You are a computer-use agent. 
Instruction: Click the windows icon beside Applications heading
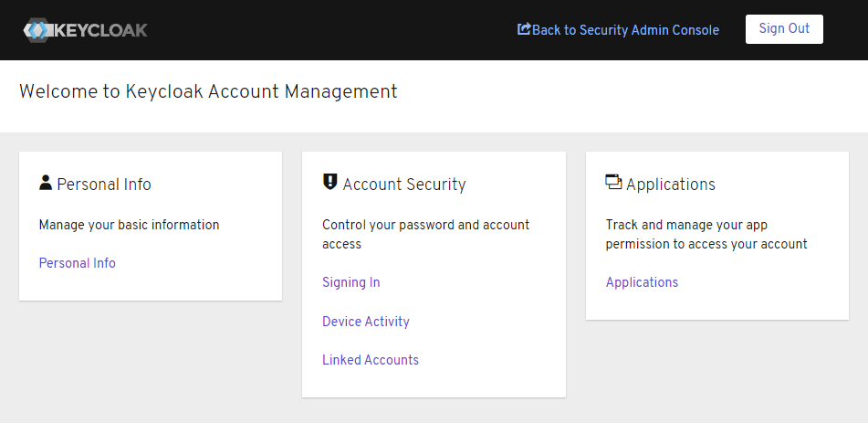[613, 183]
